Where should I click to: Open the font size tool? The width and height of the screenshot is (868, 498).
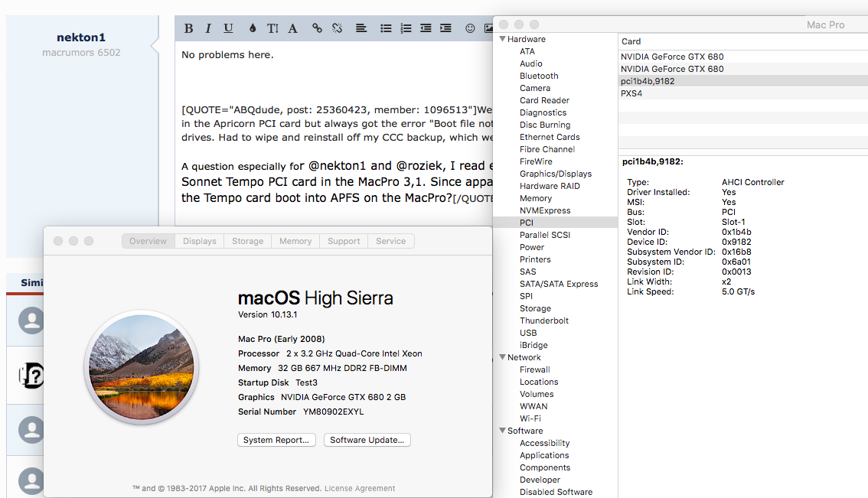click(x=272, y=28)
